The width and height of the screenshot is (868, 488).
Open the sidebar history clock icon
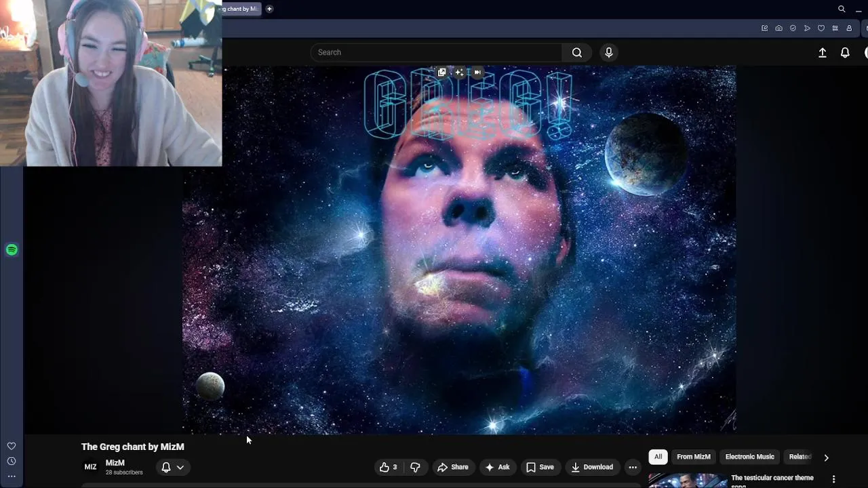12,461
